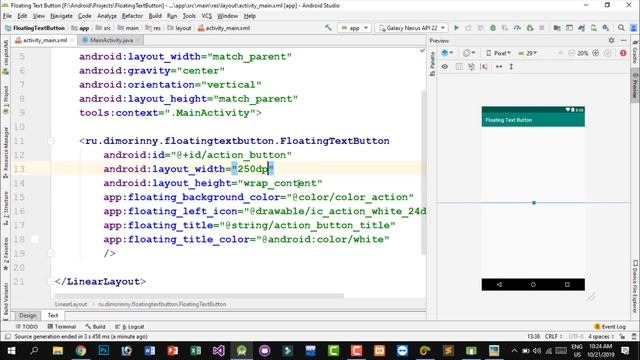Open Resource Manager side panel

[x=6, y=152]
